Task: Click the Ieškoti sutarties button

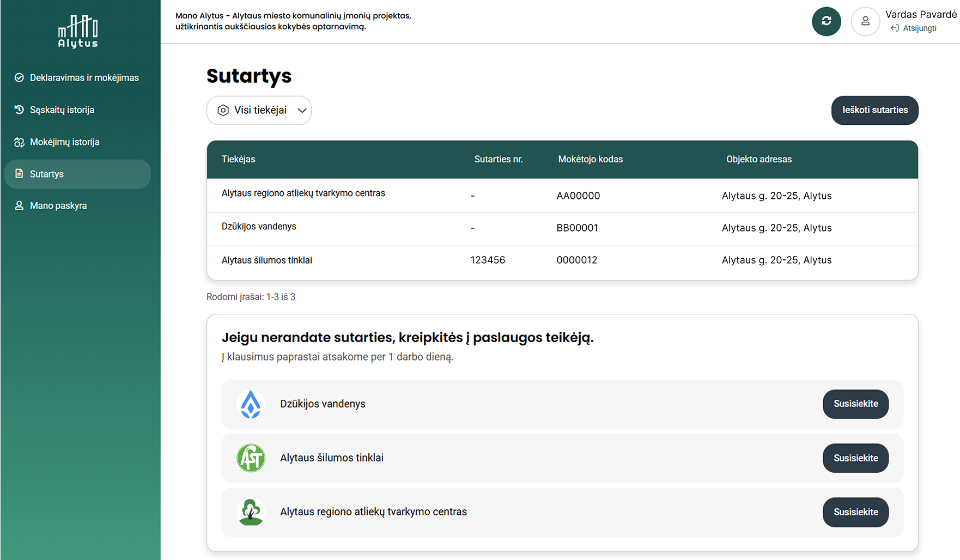Action: click(x=874, y=111)
